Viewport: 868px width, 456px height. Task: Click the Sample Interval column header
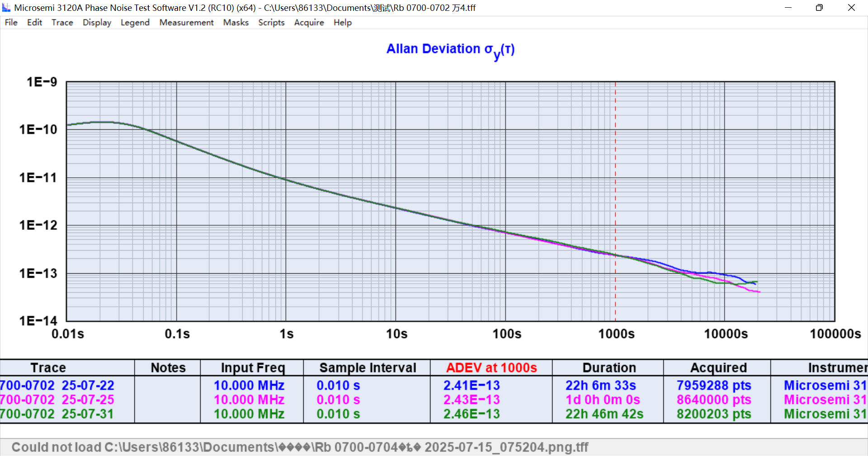367,368
